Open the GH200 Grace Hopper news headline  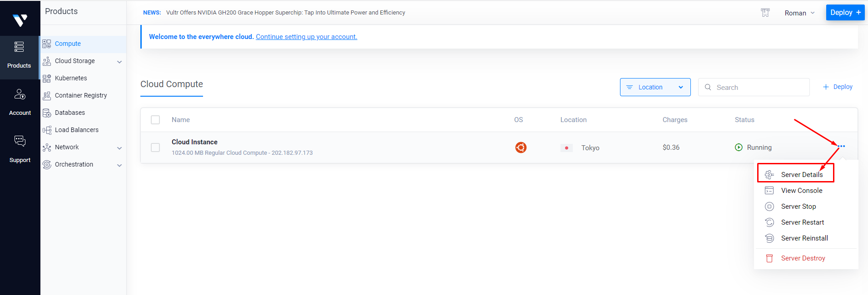coord(286,13)
